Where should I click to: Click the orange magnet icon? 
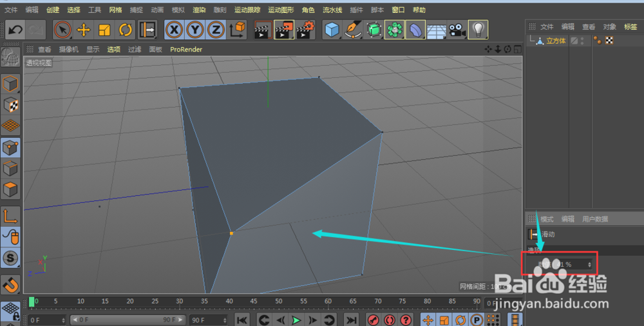coord(10,284)
